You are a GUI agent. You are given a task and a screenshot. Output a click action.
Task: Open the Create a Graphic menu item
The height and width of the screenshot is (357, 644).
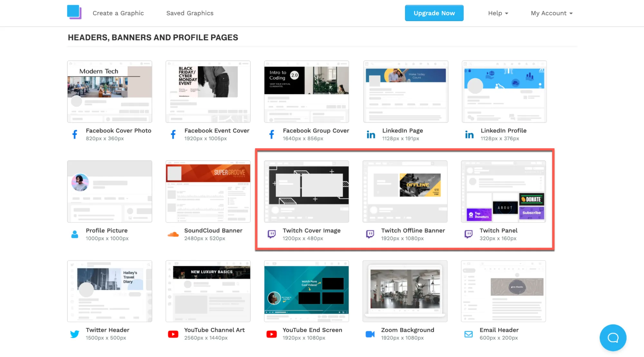tap(118, 13)
